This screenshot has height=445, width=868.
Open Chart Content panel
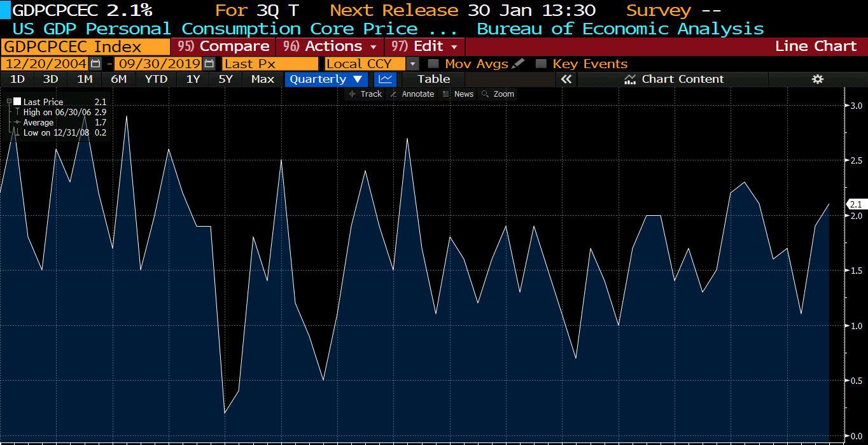pos(674,79)
